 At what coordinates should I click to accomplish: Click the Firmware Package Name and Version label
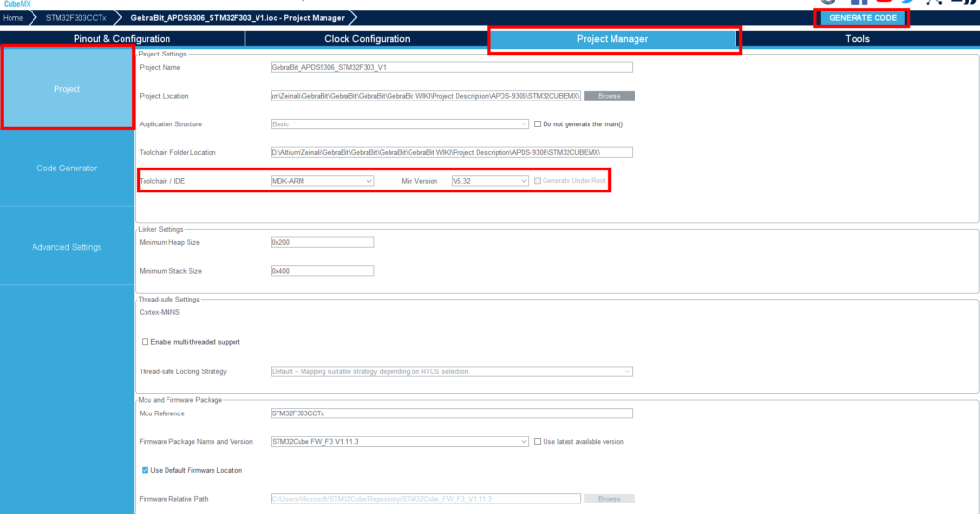pyautogui.click(x=195, y=441)
